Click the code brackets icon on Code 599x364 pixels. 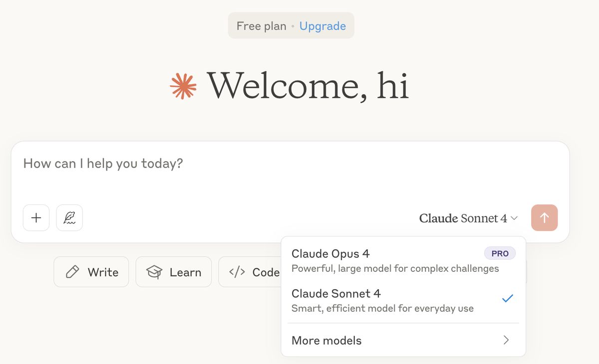point(237,272)
